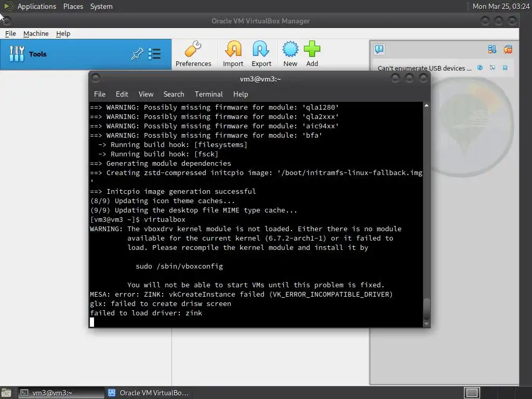Click the workspace switcher in bottom panel
This screenshot has height=399, width=532.
click(472, 393)
